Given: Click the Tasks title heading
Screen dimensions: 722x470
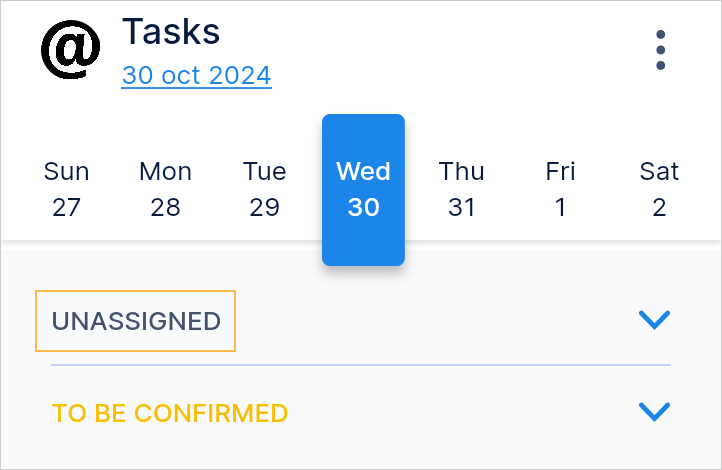Looking at the screenshot, I should click(x=171, y=32).
